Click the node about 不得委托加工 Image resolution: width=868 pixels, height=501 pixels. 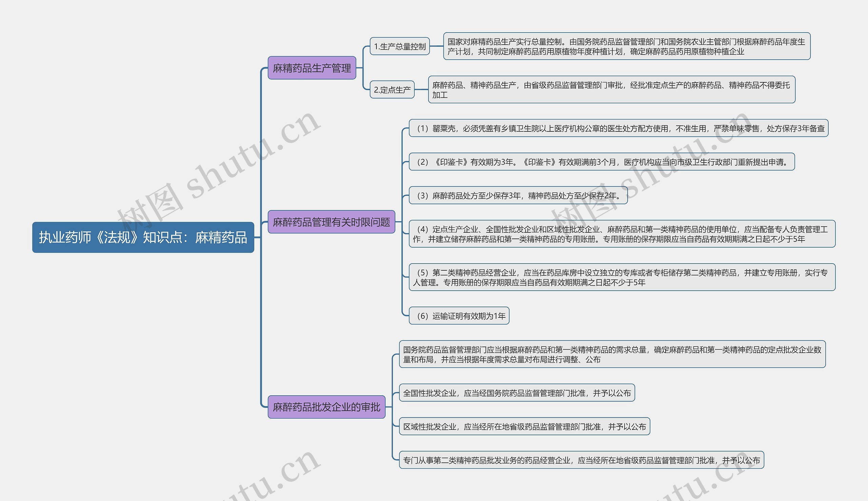[x=611, y=90]
